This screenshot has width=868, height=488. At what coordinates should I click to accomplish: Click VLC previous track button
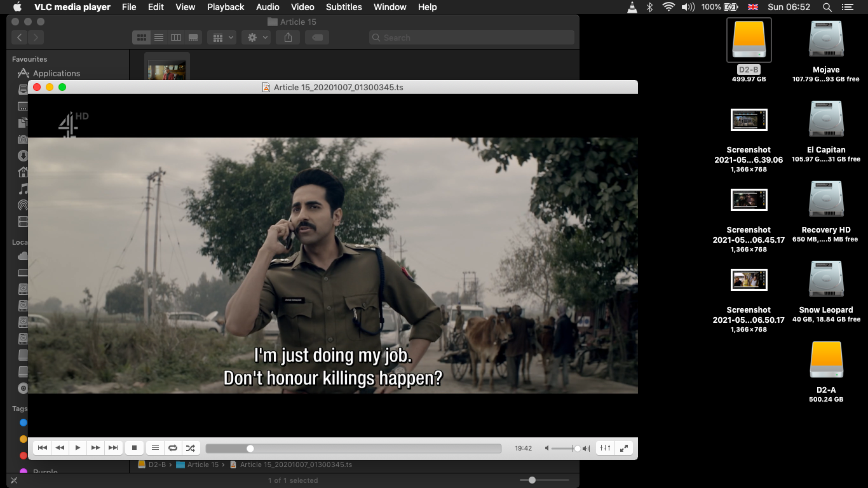pyautogui.click(x=42, y=448)
